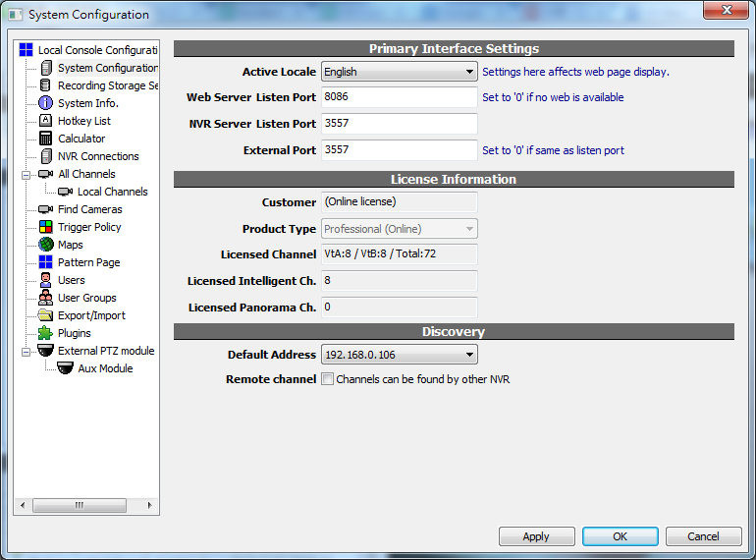
Task: Open Recording Storage Settings tree entry
Action: click(x=108, y=85)
